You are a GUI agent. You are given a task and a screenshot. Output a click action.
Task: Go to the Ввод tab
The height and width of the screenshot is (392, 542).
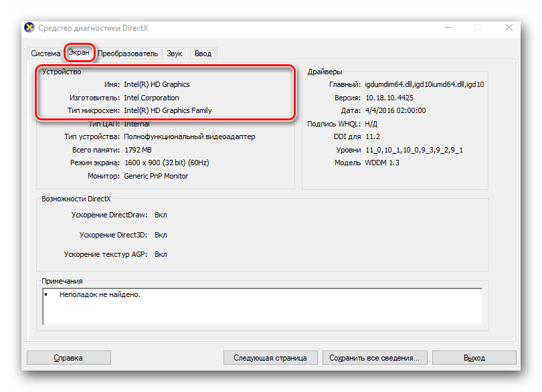(203, 54)
